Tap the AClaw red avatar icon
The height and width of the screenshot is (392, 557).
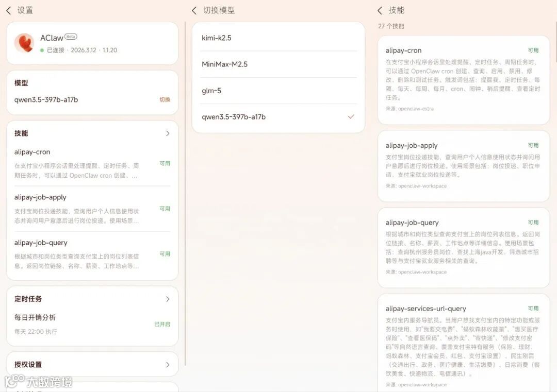[x=24, y=43]
